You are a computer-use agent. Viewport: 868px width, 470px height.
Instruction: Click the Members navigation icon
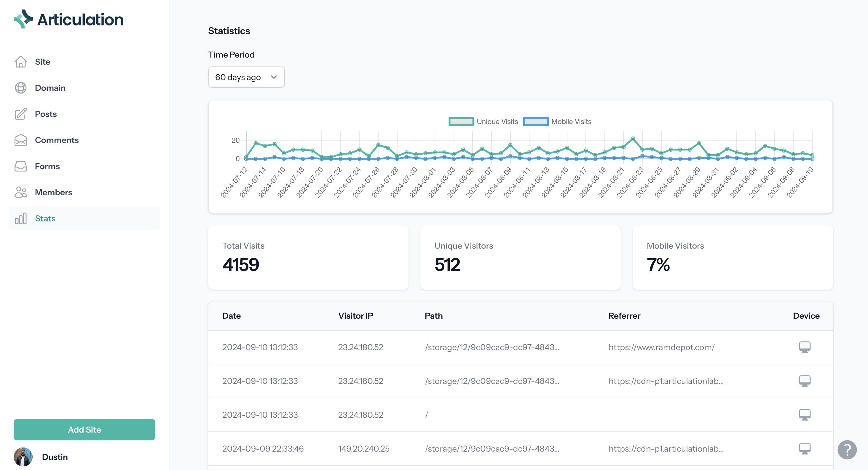coord(21,192)
